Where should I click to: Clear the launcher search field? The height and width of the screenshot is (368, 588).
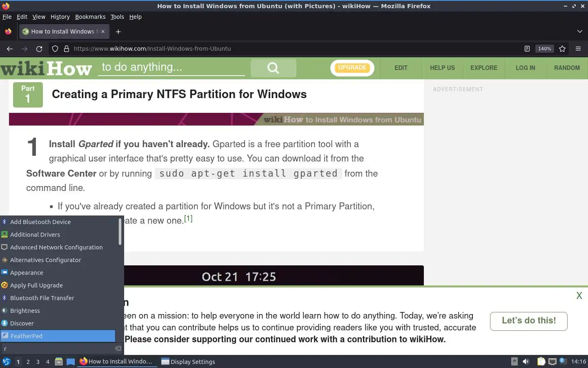118,349
